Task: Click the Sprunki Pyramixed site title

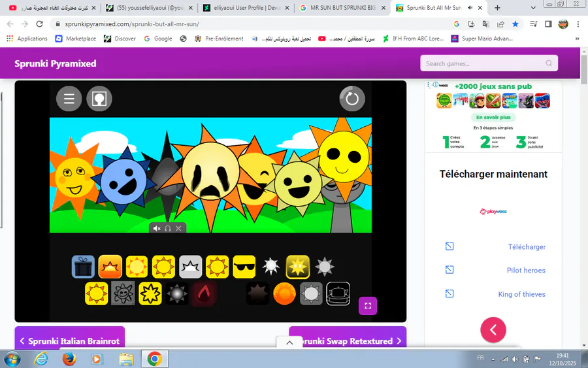Action: point(56,63)
